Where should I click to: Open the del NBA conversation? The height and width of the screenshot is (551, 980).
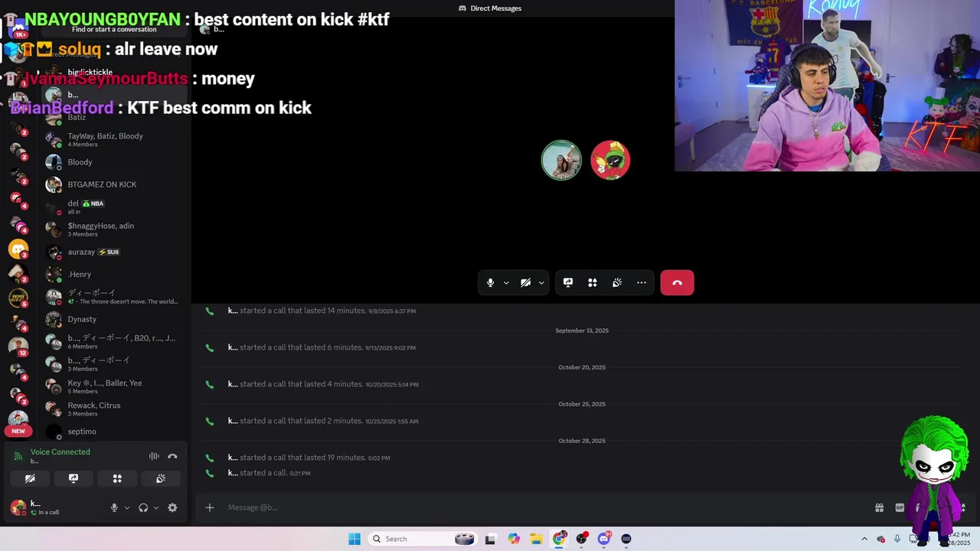click(115, 207)
